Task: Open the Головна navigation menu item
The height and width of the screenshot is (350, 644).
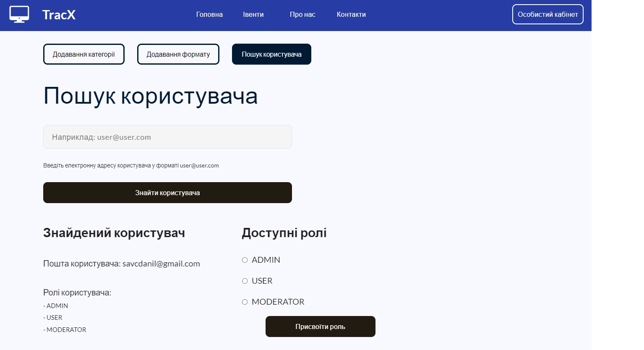Action: (209, 14)
